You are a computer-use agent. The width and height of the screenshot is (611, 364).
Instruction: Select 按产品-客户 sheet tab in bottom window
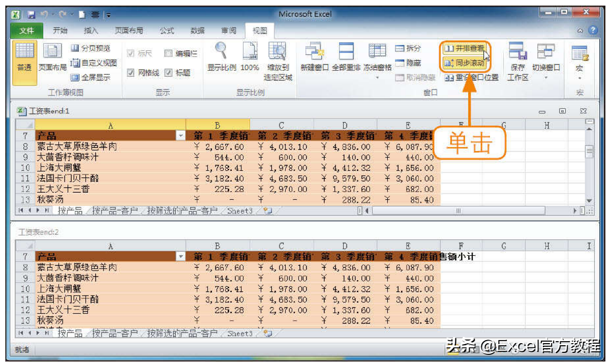click(115, 333)
